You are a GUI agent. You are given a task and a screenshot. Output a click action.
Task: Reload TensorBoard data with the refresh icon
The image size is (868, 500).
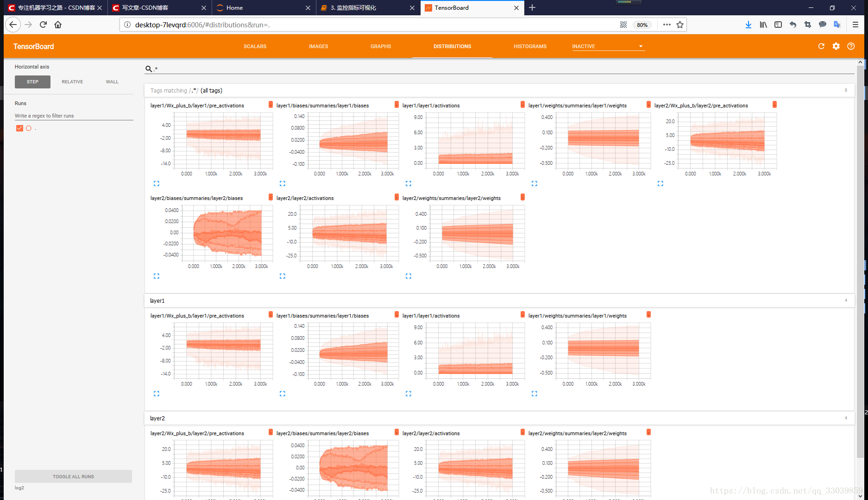(x=821, y=46)
